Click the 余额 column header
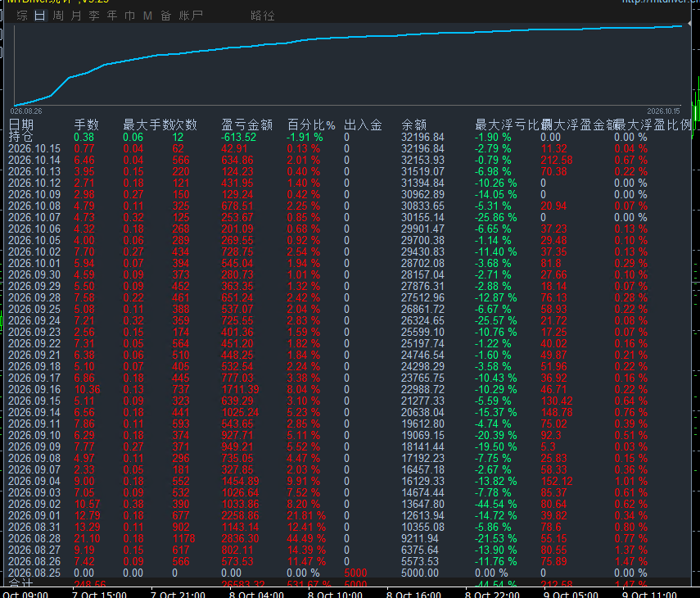Screen dimensions: 700x598 click(413, 125)
